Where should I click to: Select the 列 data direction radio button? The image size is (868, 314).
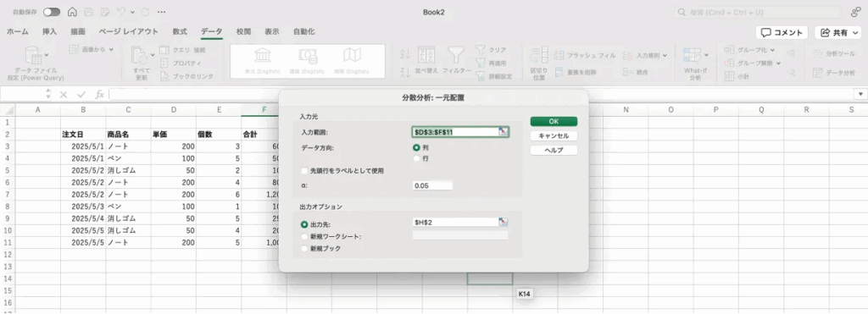point(416,147)
